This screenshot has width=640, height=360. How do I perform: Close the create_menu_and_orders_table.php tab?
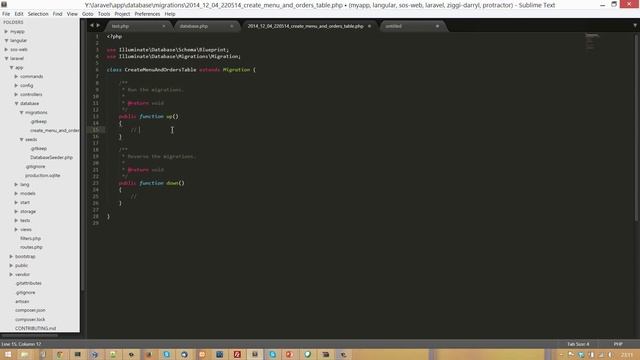point(369,26)
